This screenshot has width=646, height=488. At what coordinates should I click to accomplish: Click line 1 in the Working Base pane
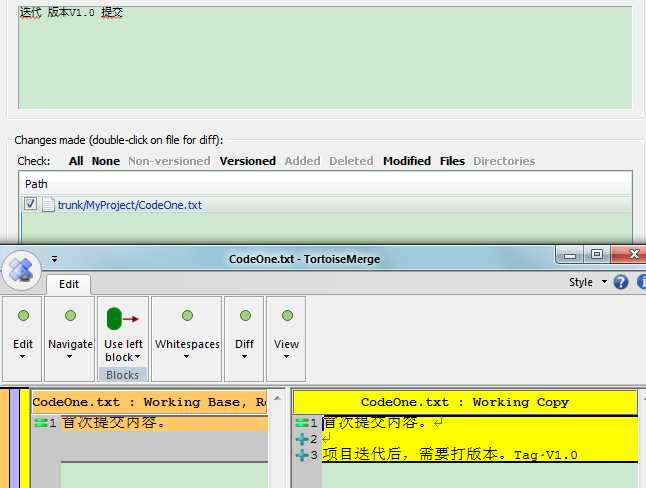[x=164, y=423]
